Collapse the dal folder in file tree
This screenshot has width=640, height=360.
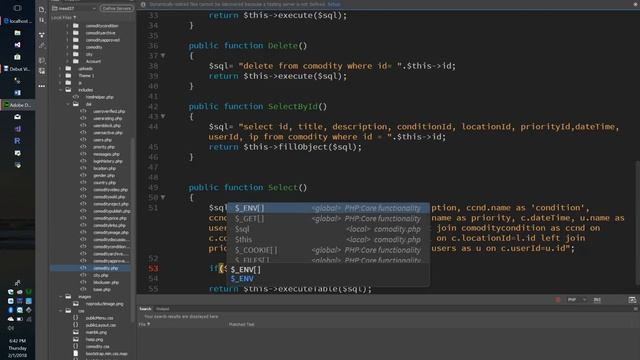point(68,104)
